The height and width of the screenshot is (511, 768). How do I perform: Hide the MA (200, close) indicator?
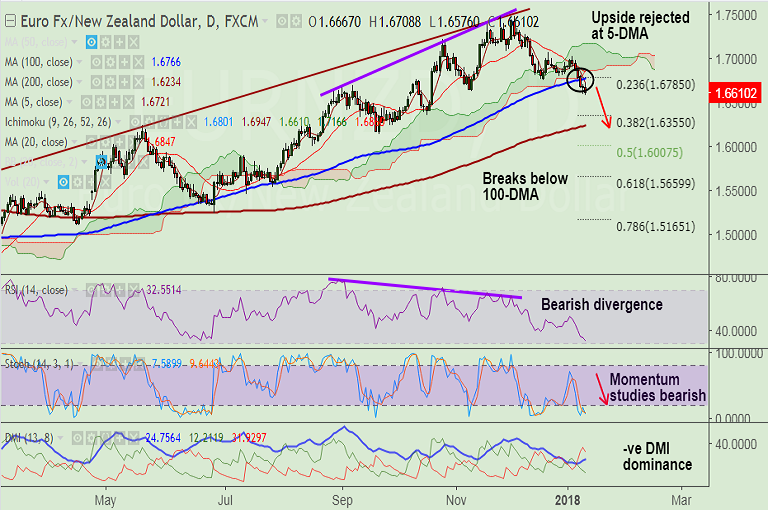pos(96,82)
